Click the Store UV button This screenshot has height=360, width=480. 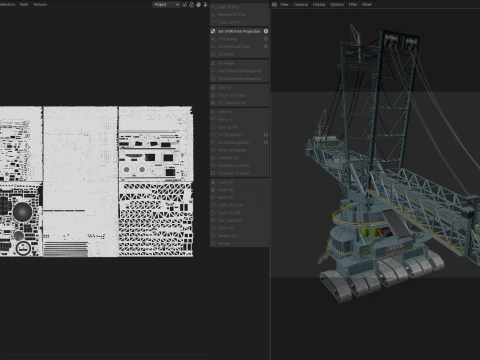click(239, 228)
